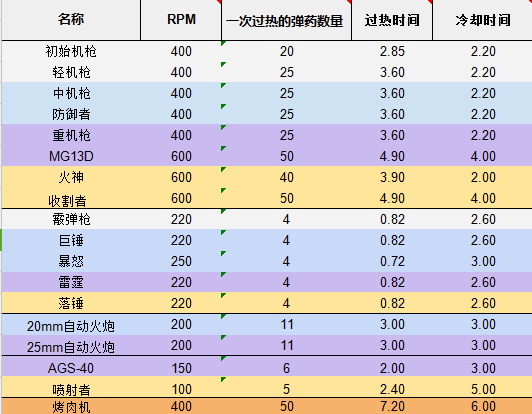Viewport: 532px width, 414px height.
Task: Select RPM value 220 for 霰弹枪
Action: click(181, 219)
